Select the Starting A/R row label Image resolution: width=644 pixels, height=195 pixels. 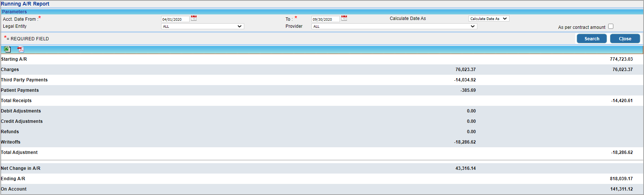click(x=14, y=59)
